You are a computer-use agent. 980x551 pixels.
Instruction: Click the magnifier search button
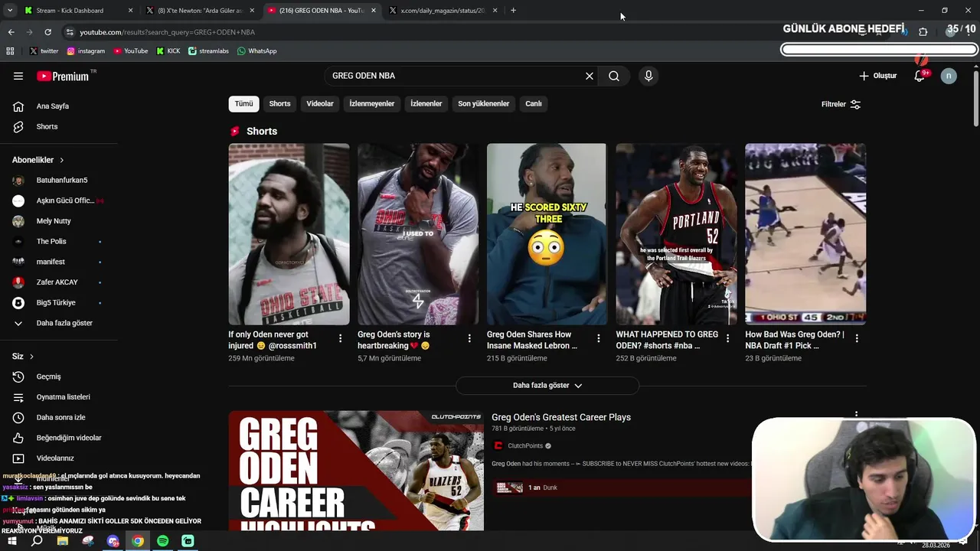[614, 76]
